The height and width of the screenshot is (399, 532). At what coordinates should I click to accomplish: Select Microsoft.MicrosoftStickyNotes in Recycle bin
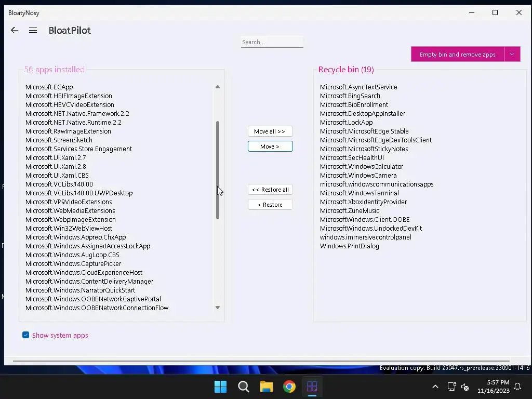pos(364,149)
